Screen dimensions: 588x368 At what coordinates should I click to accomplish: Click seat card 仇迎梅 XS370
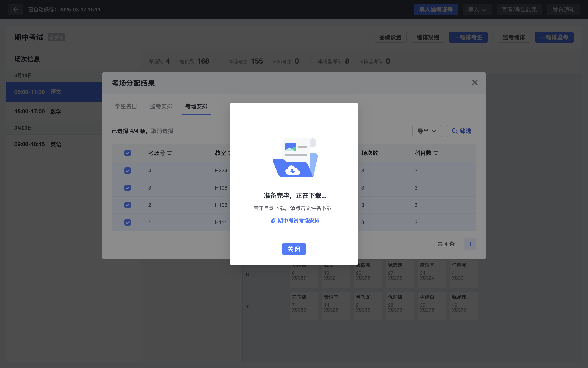point(399,306)
